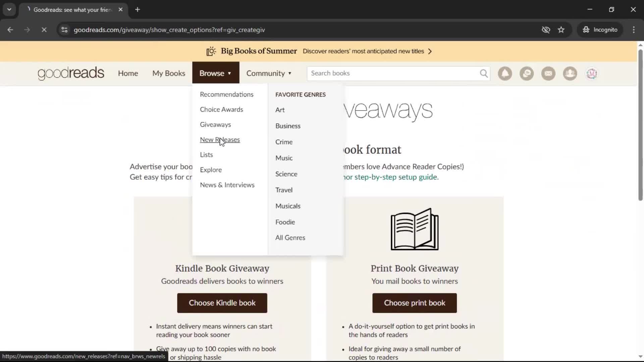The image size is (644, 362).
Task: Click the page vertical scrollbar thumb
Action: pos(640,125)
